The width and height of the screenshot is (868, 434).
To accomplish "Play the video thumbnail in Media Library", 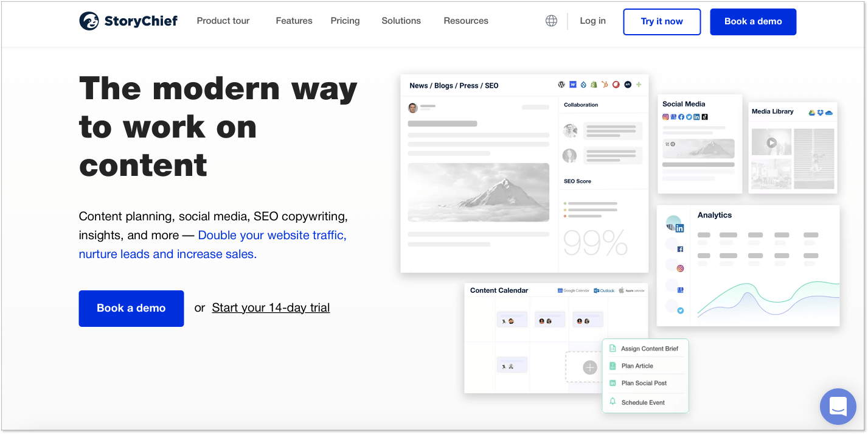I will (771, 143).
